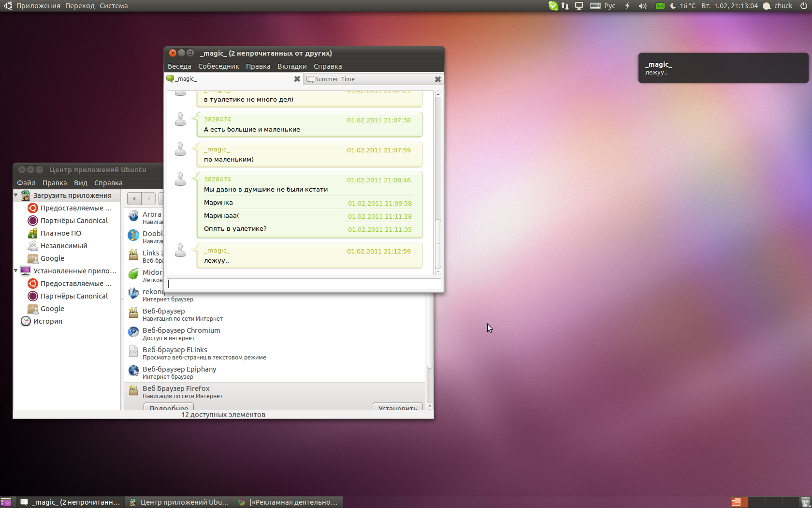Viewport: 812px width, 508px height.
Task: Open Справка menu in Ubuntu Software Center
Action: tap(108, 183)
